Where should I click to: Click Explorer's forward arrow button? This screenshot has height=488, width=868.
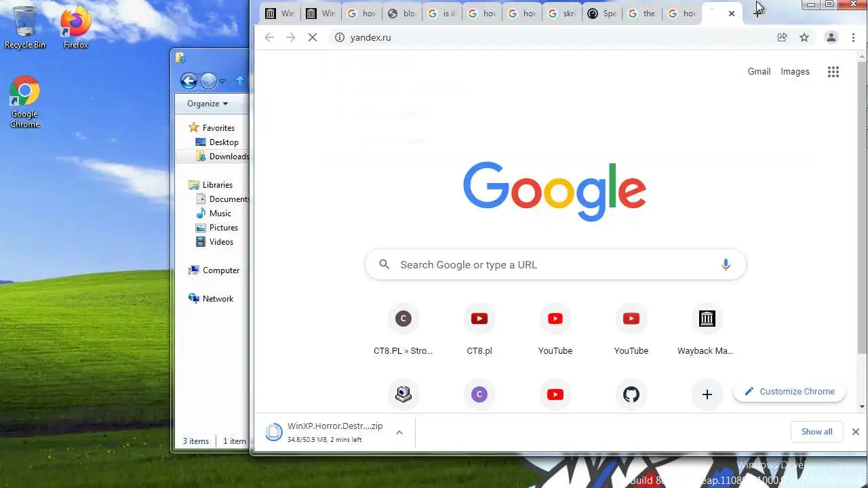point(208,81)
